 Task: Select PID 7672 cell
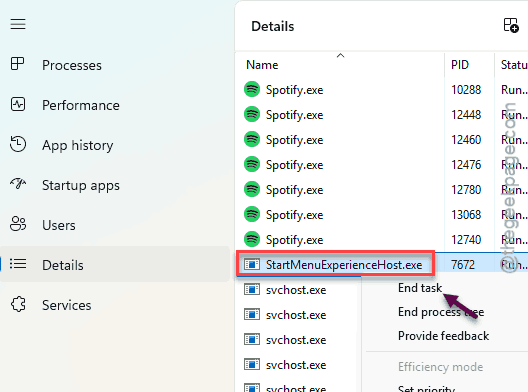tap(463, 265)
